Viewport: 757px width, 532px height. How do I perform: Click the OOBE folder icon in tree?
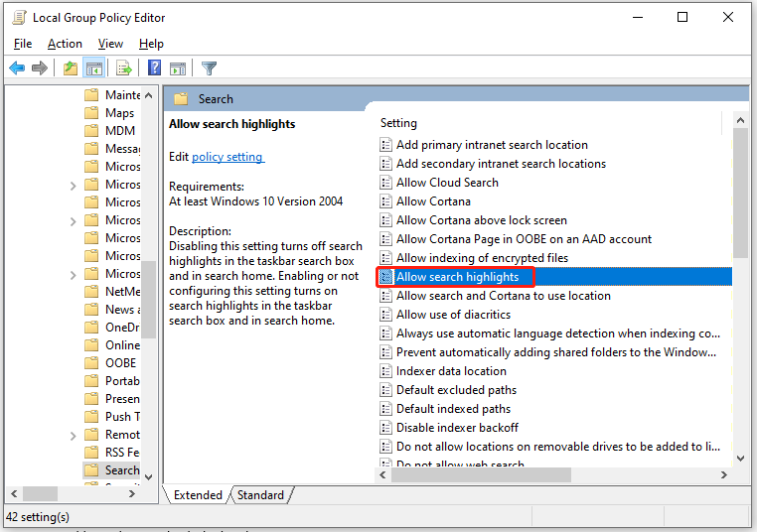[x=91, y=362]
